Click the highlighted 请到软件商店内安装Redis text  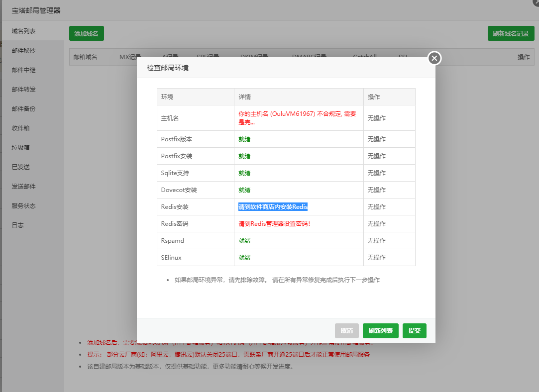[273, 207]
